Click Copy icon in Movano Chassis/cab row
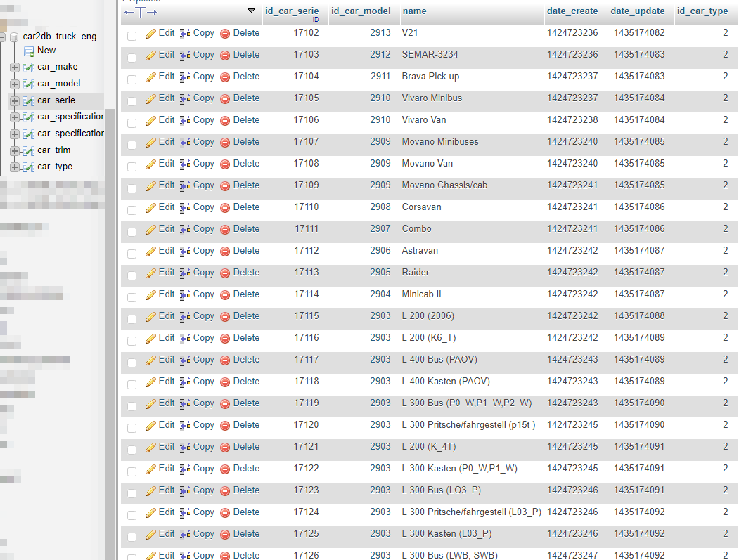This screenshot has height=560, width=739. click(x=185, y=186)
